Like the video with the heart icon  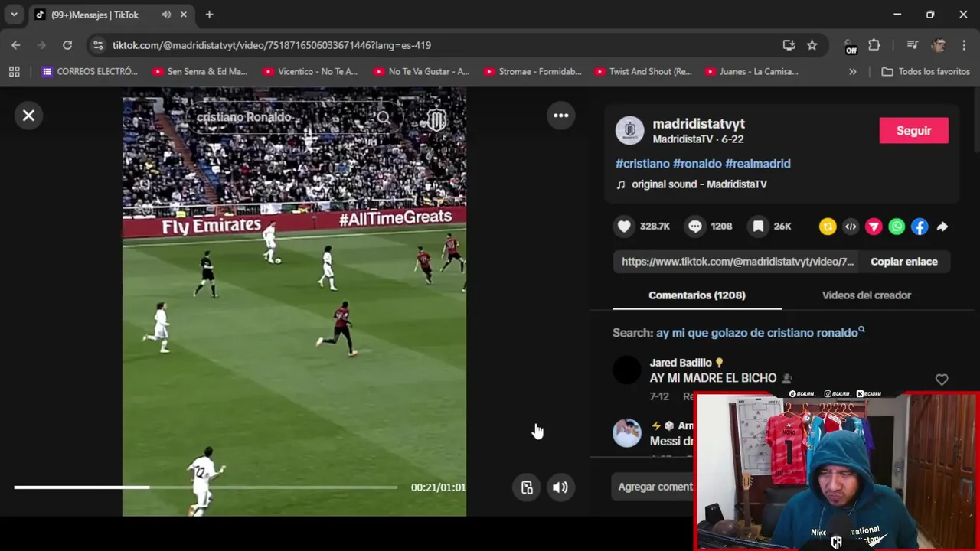click(624, 226)
